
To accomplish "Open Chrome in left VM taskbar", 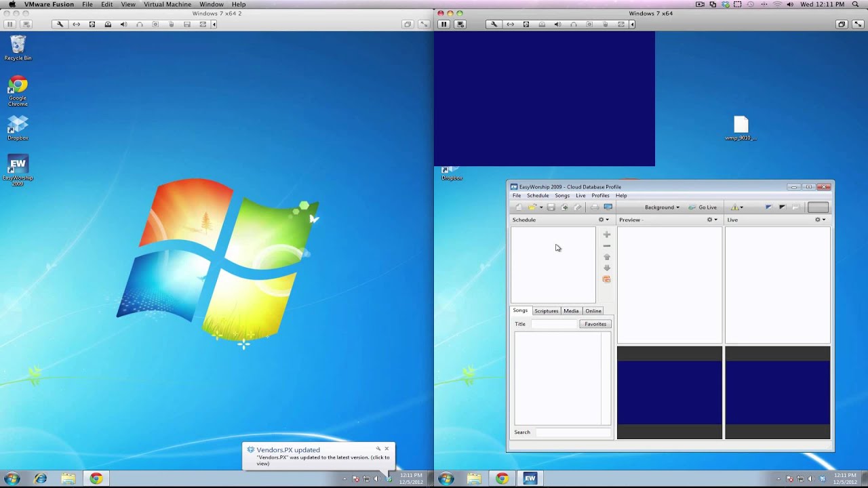I will point(96,479).
